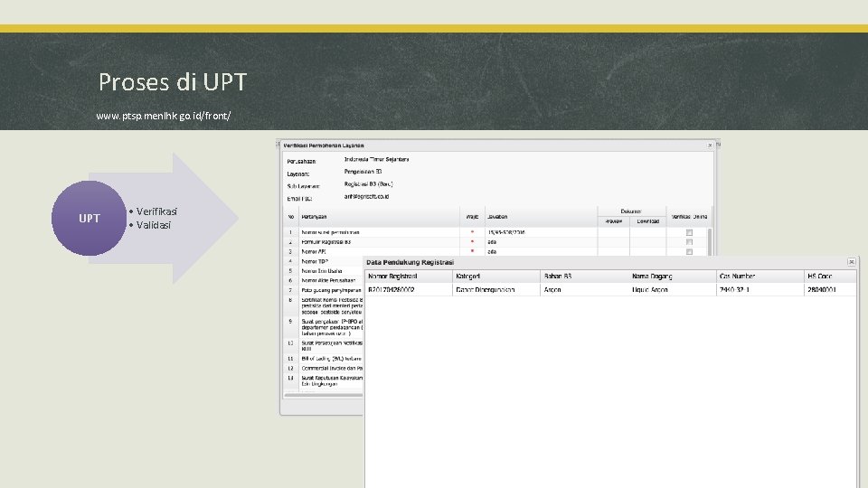
Task: Click the Verifikasi bullet text
Action: tap(156, 211)
